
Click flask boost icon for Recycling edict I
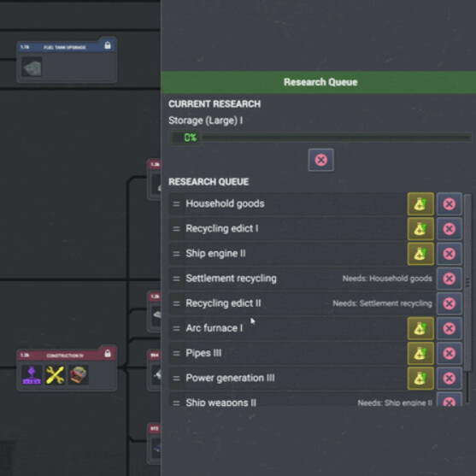pyautogui.click(x=420, y=228)
